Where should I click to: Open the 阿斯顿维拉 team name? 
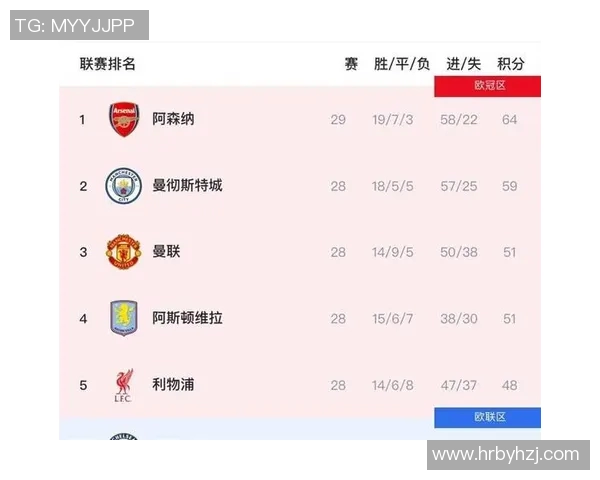point(187,318)
